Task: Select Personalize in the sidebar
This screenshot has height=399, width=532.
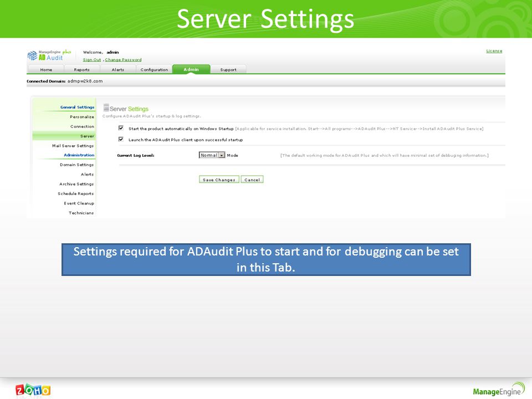Action: [x=82, y=117]
